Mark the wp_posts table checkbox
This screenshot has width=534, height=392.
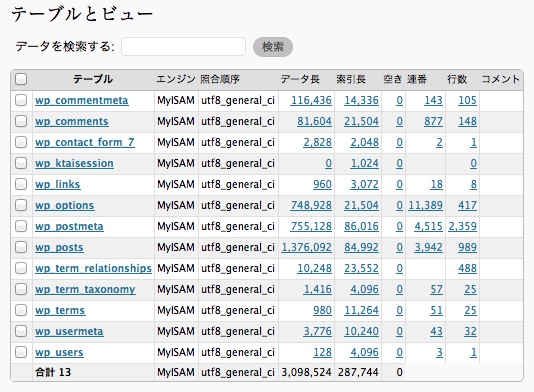(x=21, y=247)
